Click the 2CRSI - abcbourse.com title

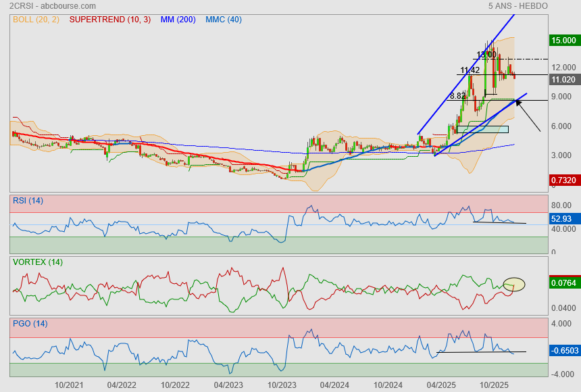point(53,6)
